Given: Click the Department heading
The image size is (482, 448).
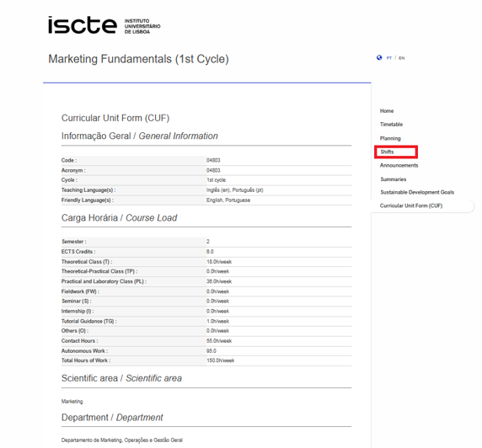Looking at the screenshot, I should pos(112,418).
